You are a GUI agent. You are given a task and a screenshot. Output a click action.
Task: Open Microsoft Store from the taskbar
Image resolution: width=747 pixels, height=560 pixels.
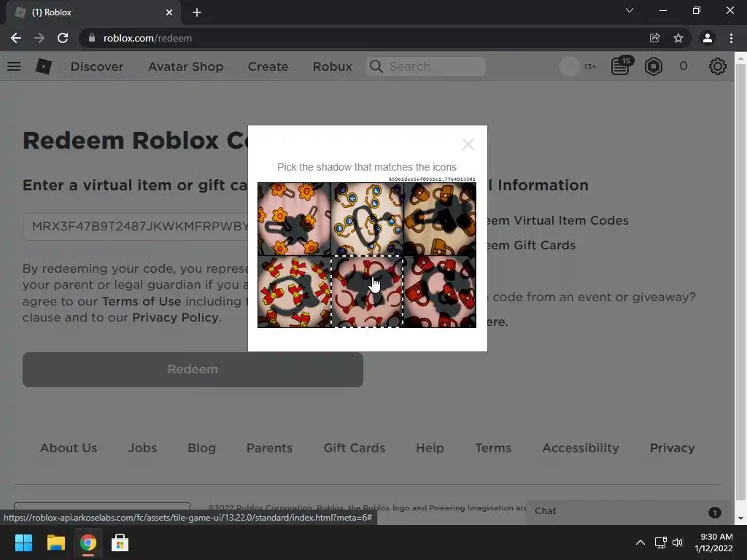pyautogui.click(x=120, y=542)
